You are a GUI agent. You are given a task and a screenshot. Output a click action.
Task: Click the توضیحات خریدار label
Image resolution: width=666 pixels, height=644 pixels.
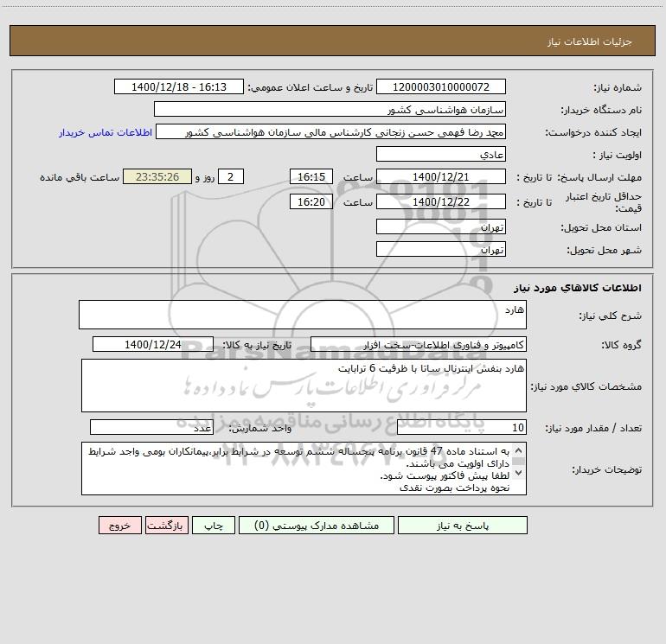coord(606,469)
